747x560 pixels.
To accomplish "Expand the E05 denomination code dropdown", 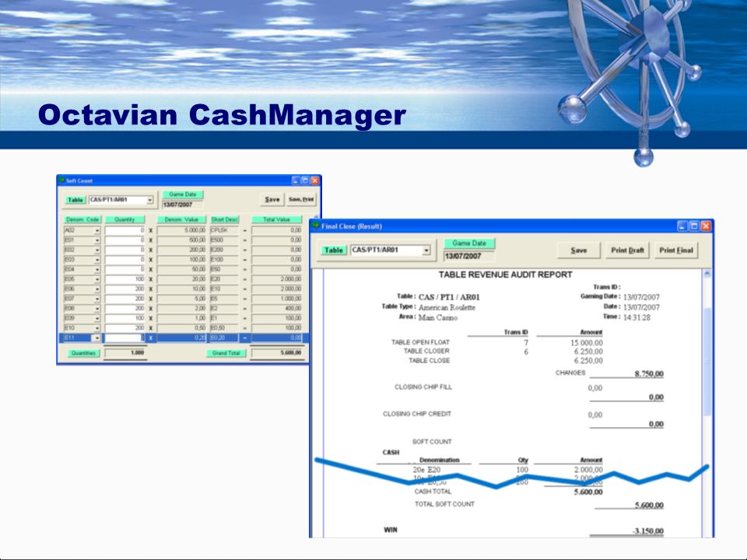I will point(97,279).
